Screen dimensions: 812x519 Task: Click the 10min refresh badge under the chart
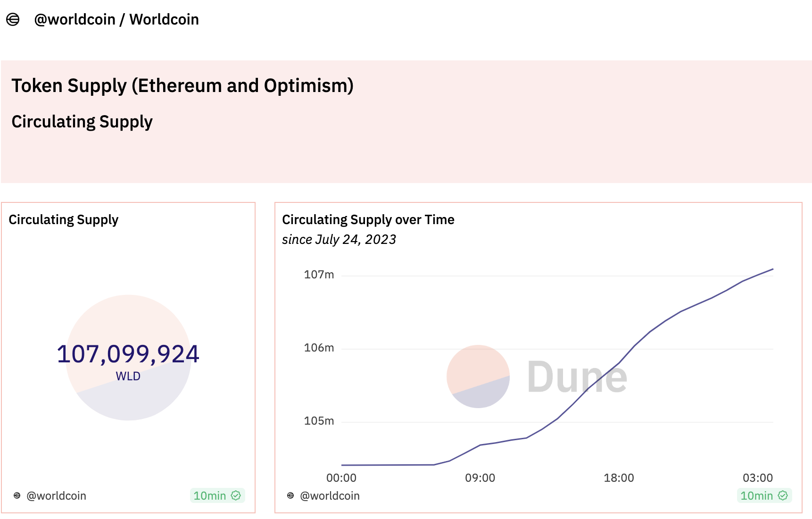764,495
